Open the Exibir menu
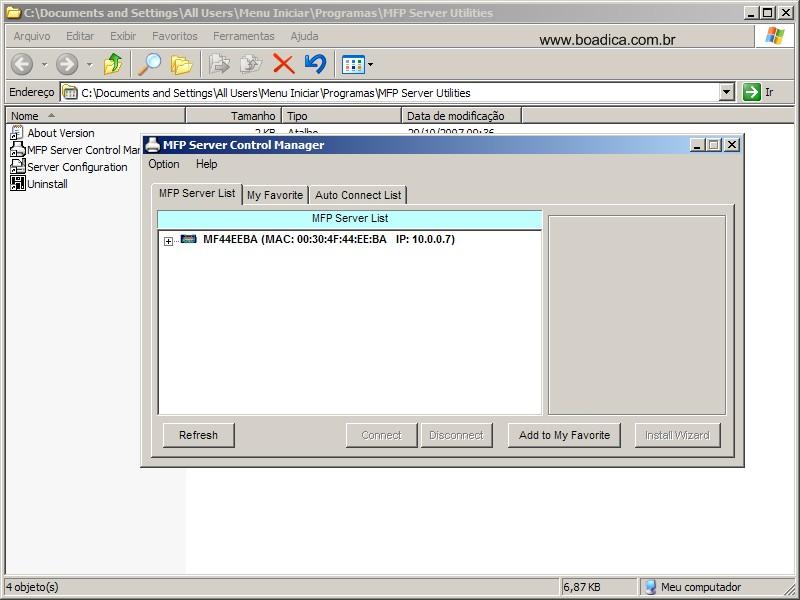 [123, 36]
